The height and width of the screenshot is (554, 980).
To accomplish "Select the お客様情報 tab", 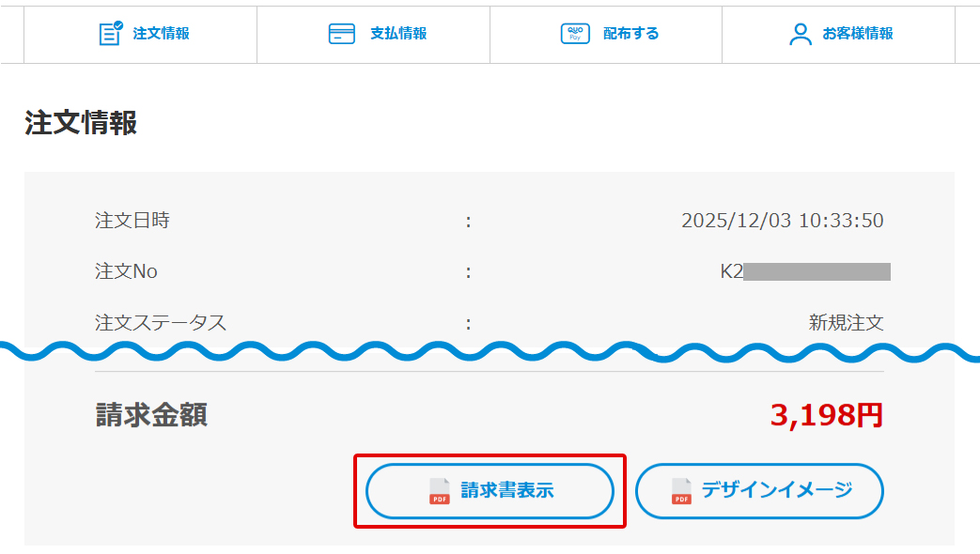I will click(857, 34).
